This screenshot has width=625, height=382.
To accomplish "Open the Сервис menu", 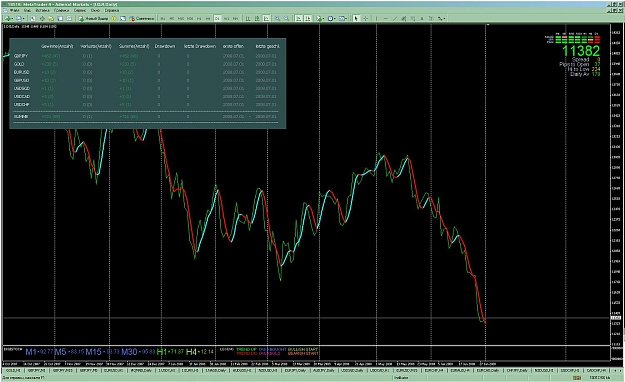I will click(80, 10).
